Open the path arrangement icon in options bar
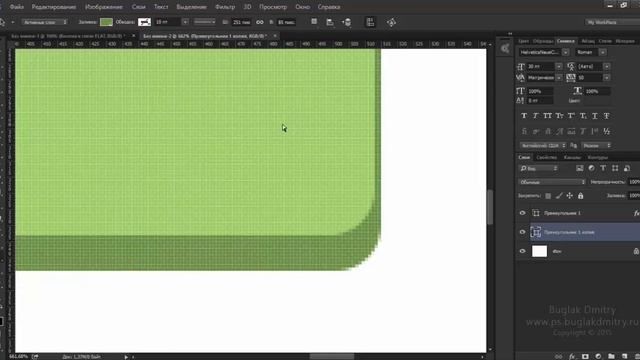This screenshot has height=360, width=640. click(347, 22)
